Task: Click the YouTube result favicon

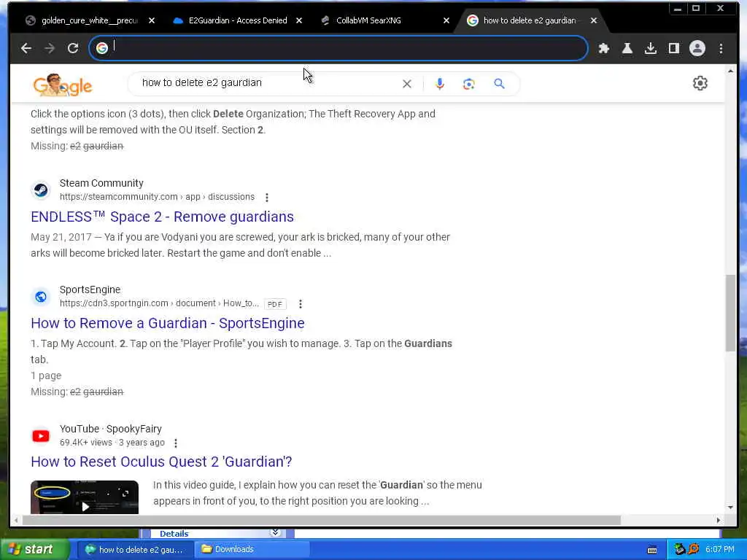Action: [41, 436]
